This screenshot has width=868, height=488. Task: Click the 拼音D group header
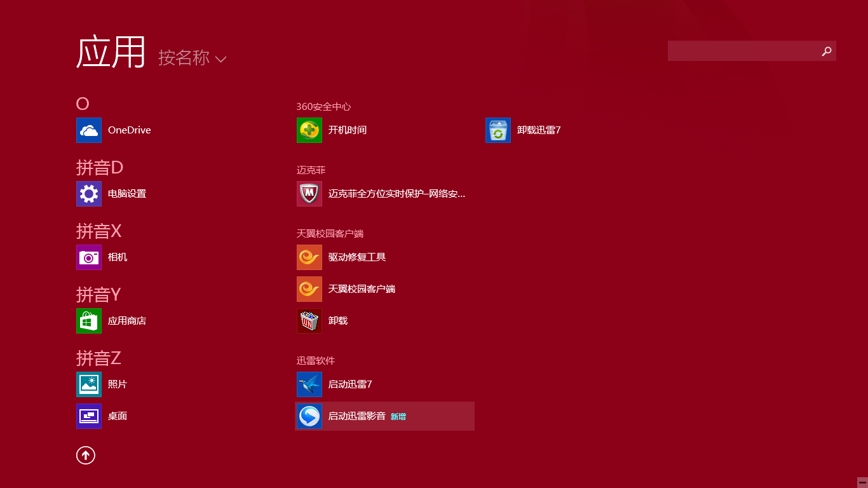pos(100,168)
